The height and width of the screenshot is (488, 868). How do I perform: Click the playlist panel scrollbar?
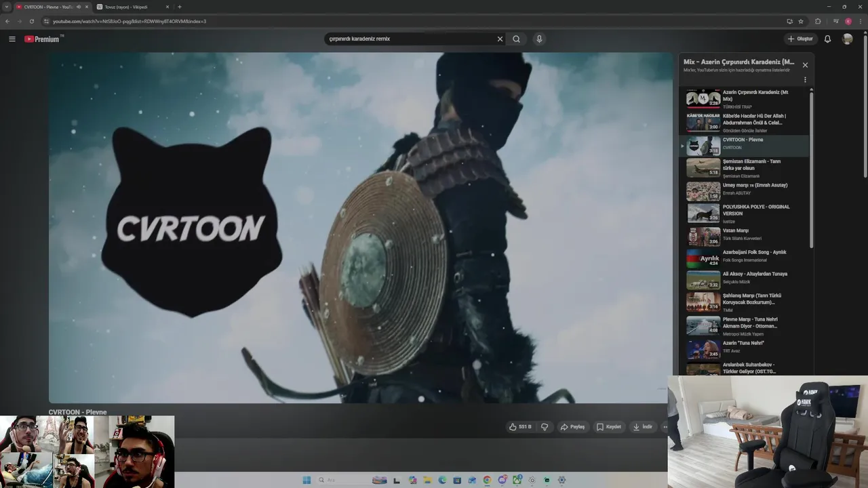tap(811, 169)
